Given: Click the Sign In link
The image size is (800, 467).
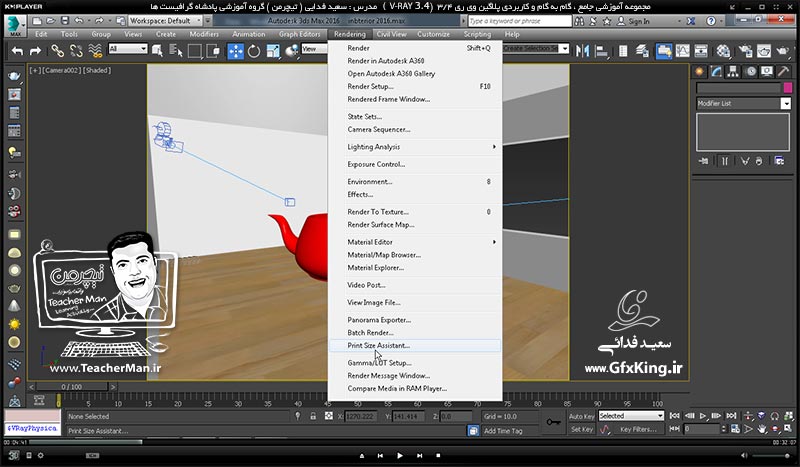Looking at the screenshot, I should point(639,21).
